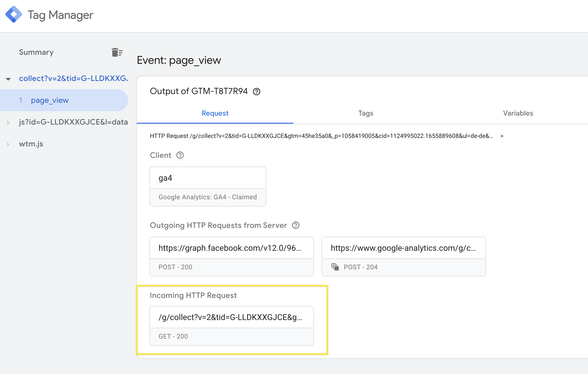Select the page_view event item

click(50, 100)
